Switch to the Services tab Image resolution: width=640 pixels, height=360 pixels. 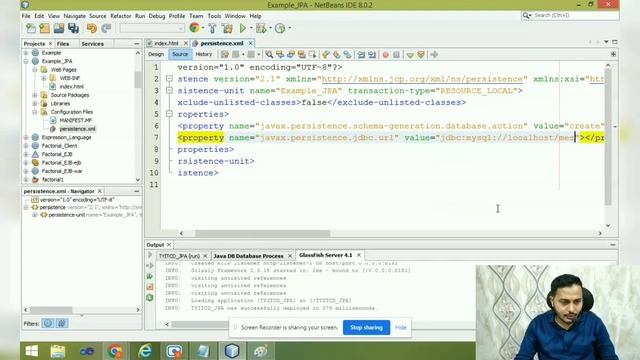coord(93,44)
